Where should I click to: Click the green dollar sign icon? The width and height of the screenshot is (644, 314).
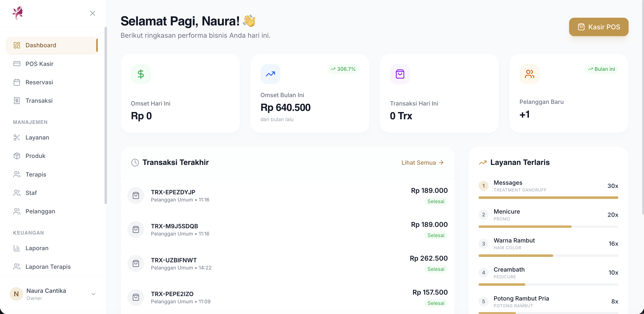pyautogui.click(x=141, y=74)
